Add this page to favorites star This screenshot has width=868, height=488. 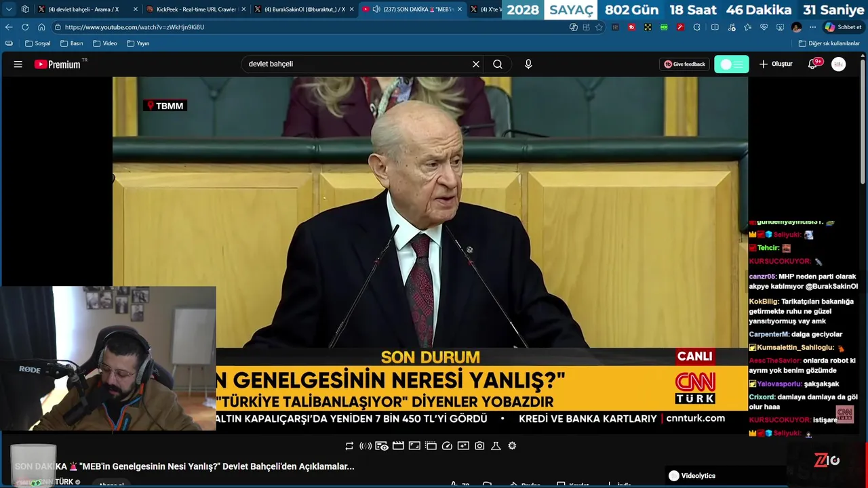[599, 27]
